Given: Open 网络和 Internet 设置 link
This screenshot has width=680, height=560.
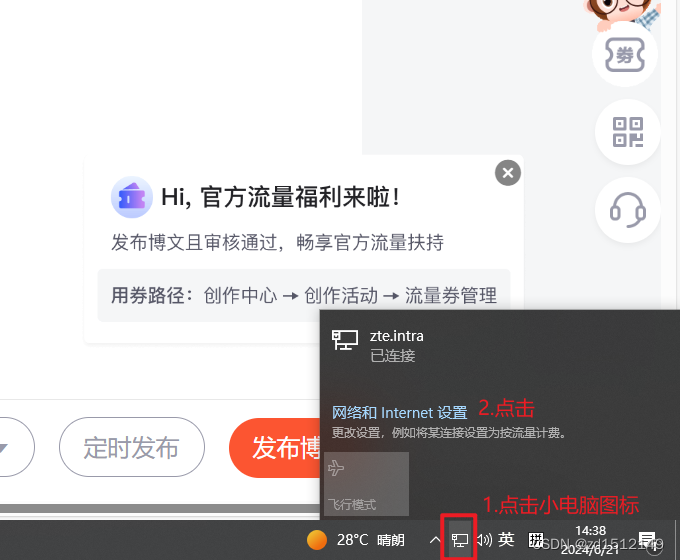Looking at the screenshot, I should (x=399, y=413).
